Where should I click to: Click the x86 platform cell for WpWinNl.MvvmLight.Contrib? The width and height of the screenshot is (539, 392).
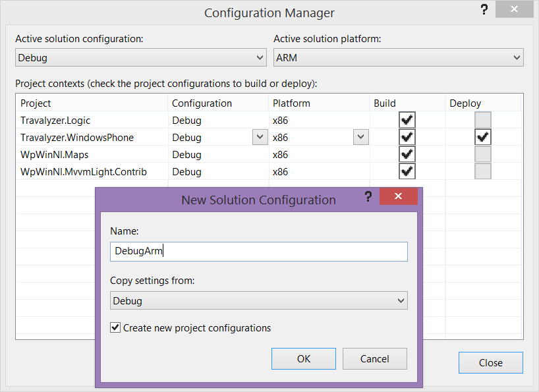tap(319, 172)
